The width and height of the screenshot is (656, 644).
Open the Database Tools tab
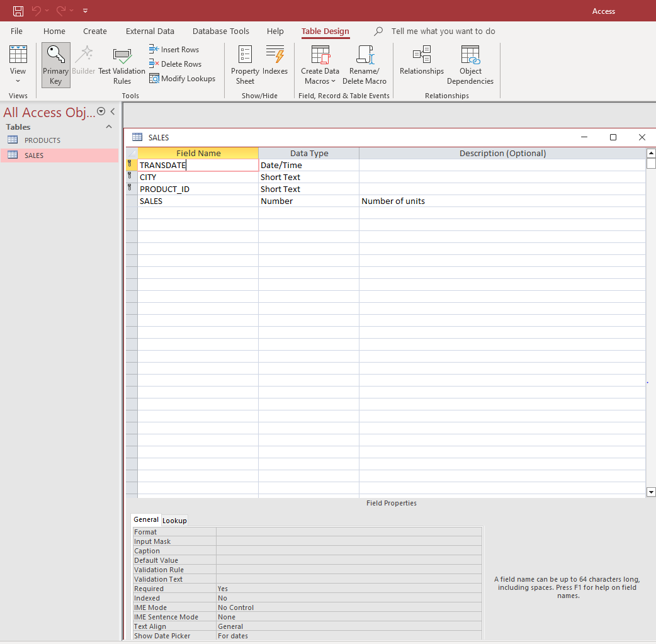click(221, 31)
